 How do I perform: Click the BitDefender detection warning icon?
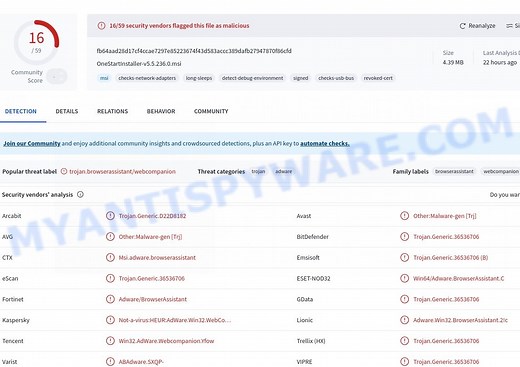click(x=404, y=237)
